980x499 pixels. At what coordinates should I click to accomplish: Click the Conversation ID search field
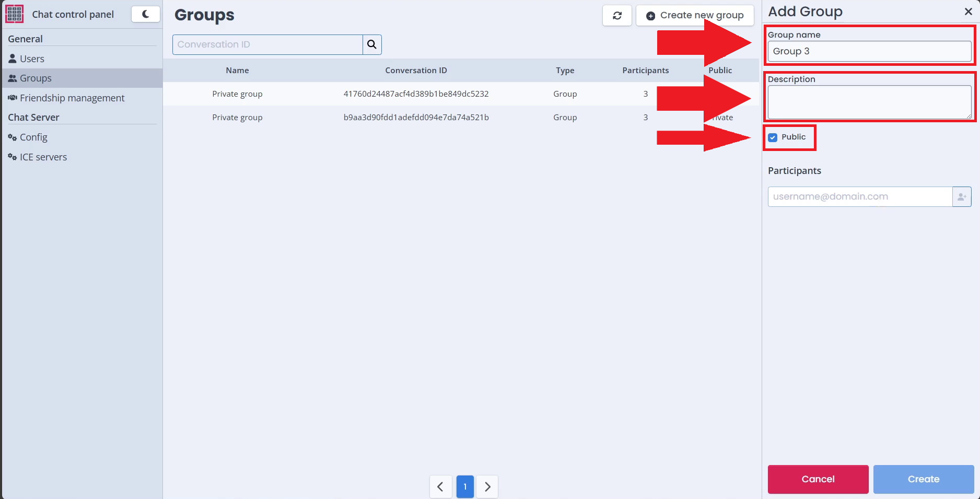[267, 44]
